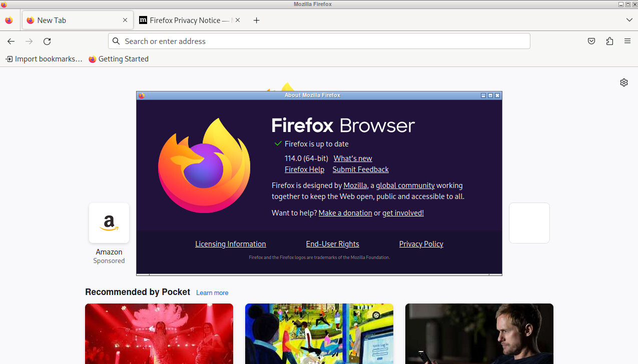
Task: Click Import bookmarks in the bookmarks toolbar
Action: pos(44,59)
